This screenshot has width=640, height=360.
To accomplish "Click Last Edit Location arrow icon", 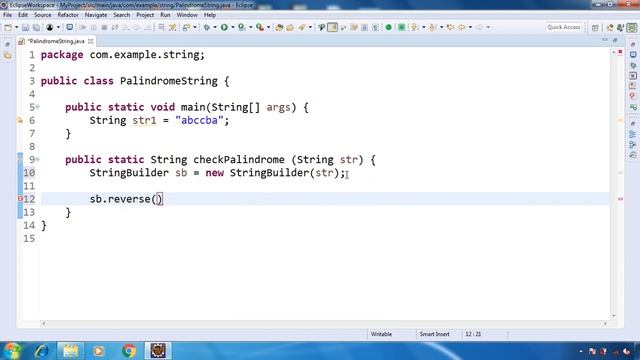I will (x=451, y=27).
